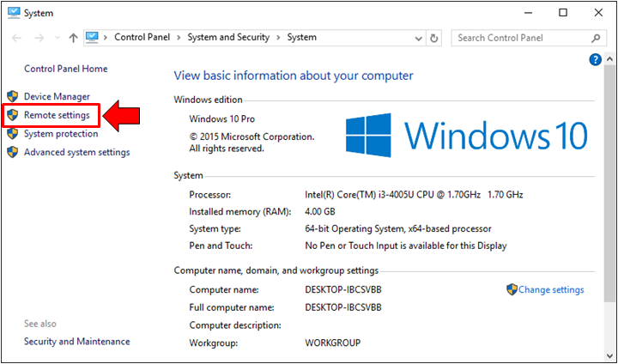Navigate to Control Panel breadcrumb
The width and height of the screenshot is (618, 364).
(142, 38)
